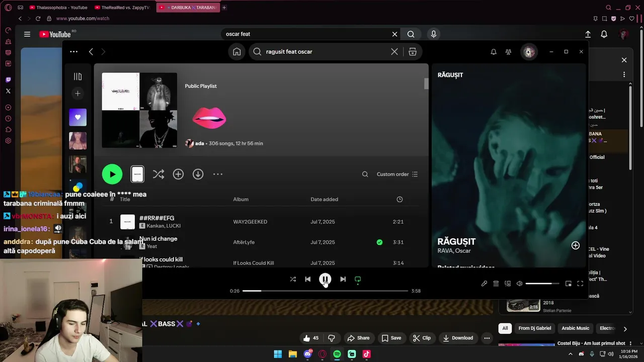
Task: Focus the YouTube search box containing oscar feat
Action: [x=307, y=34]
